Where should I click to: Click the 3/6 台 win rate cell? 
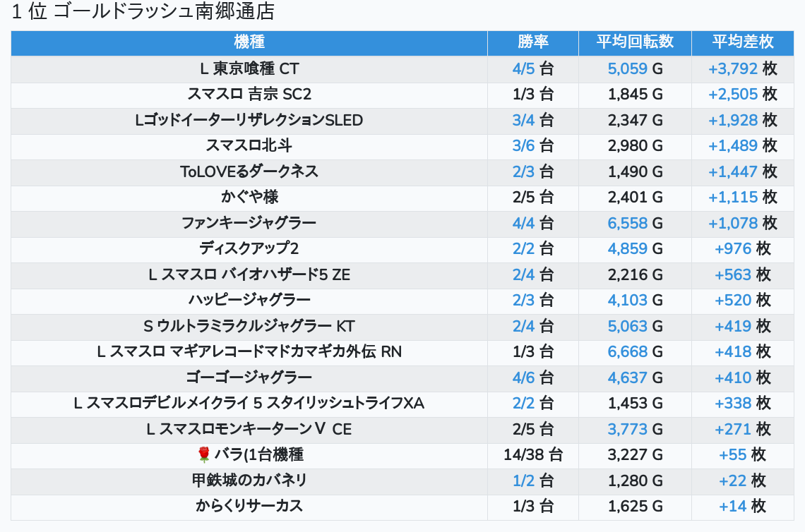coord(533,145)
